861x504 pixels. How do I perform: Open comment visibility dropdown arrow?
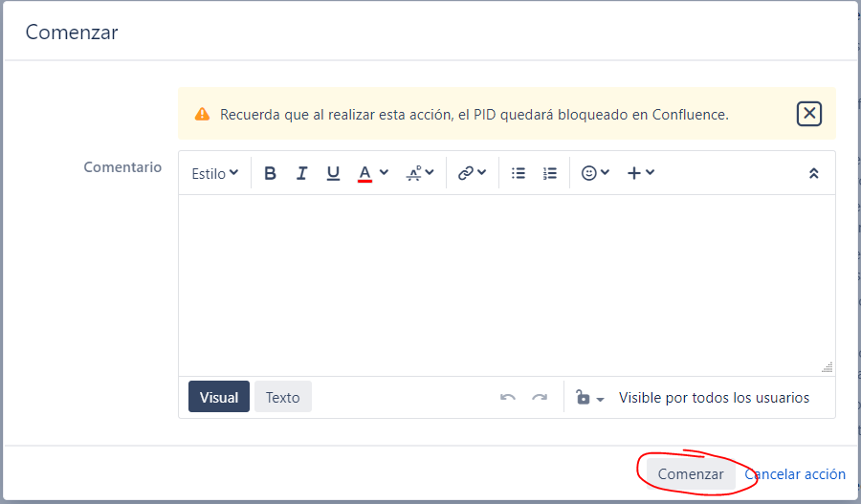pyautogui.click(x=600, y=400)
